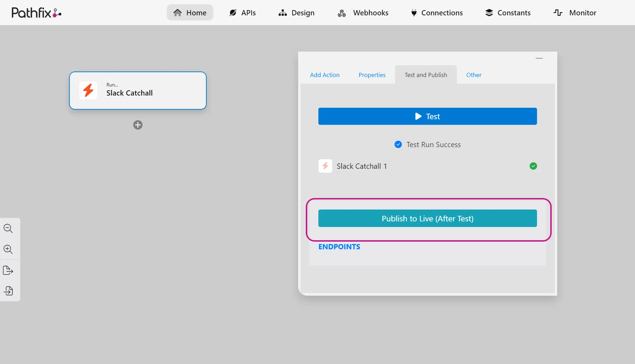This screenshot has width=635, height=364.
Task: Select the Slack Catchall node
Action: click(138, 91)
